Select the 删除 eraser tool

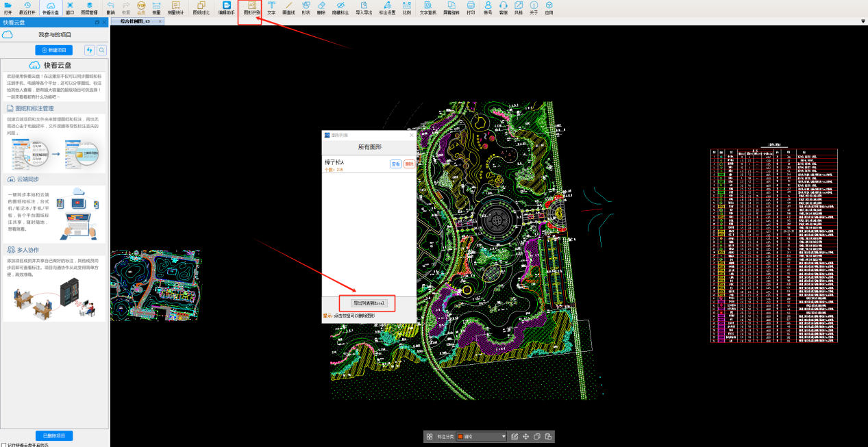(x=321, y=8)
